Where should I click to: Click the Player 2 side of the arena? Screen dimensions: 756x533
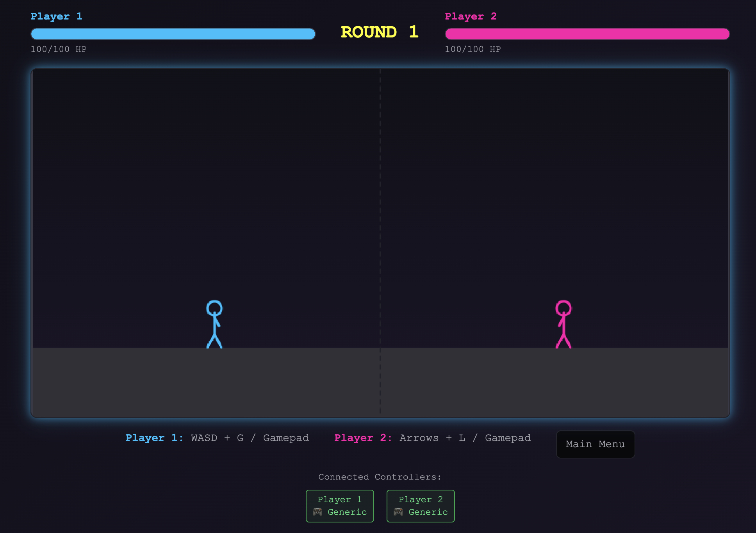point(586,195)
